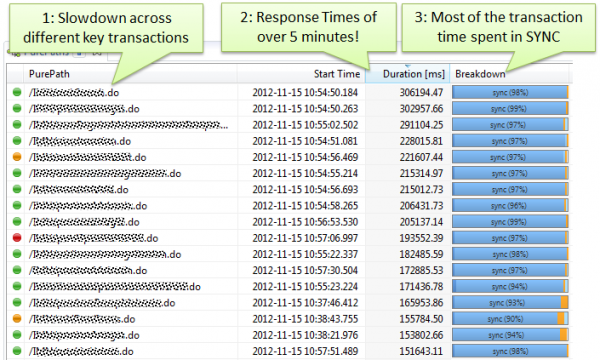The image size is (600, 360).
Task: Click green status icon of 306194.47 ms row
Action: pos(17,92)
